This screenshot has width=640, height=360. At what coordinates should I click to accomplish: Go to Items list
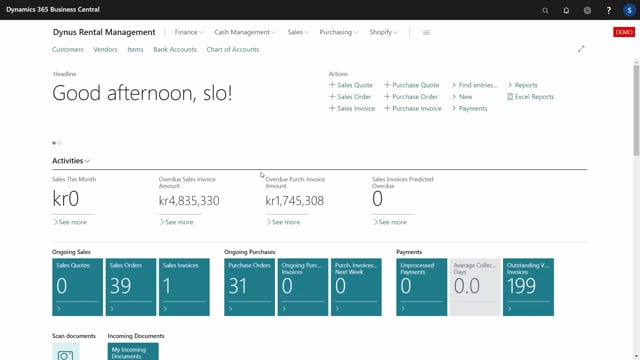coord(136,49)
